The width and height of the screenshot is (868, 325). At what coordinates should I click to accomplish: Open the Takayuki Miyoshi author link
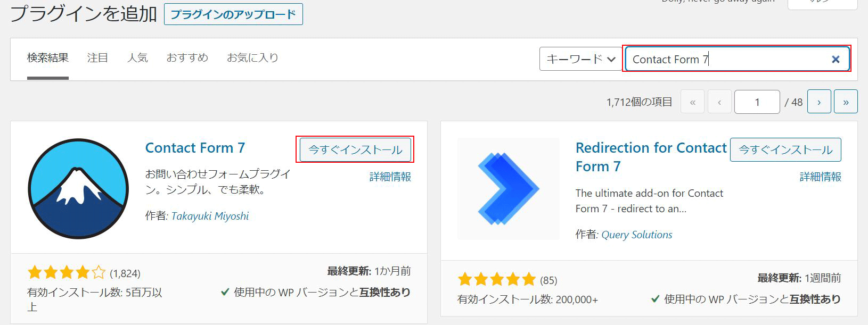point(210,216)
